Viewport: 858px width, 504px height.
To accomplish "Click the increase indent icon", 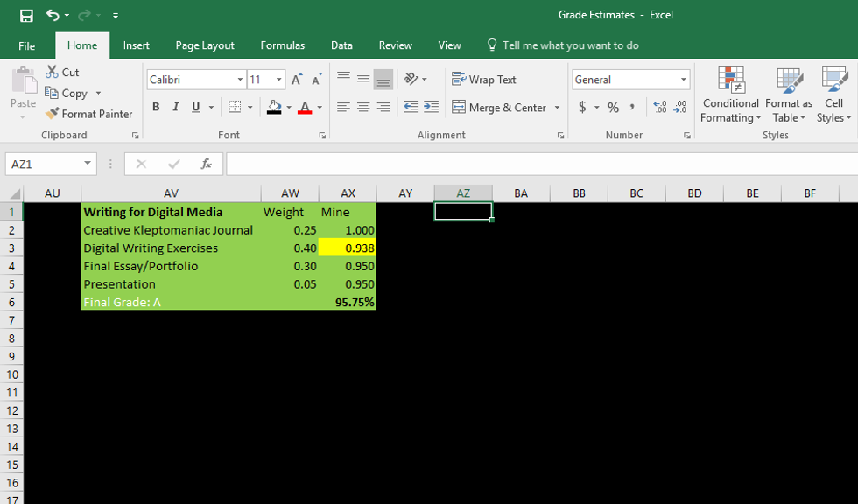I will coord(431,107).
